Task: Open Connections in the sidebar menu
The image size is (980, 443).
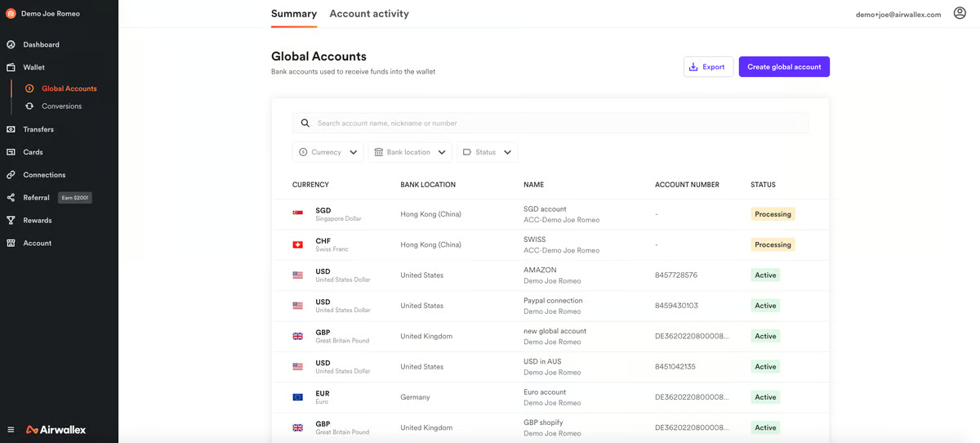Action: tap(44, 175)
